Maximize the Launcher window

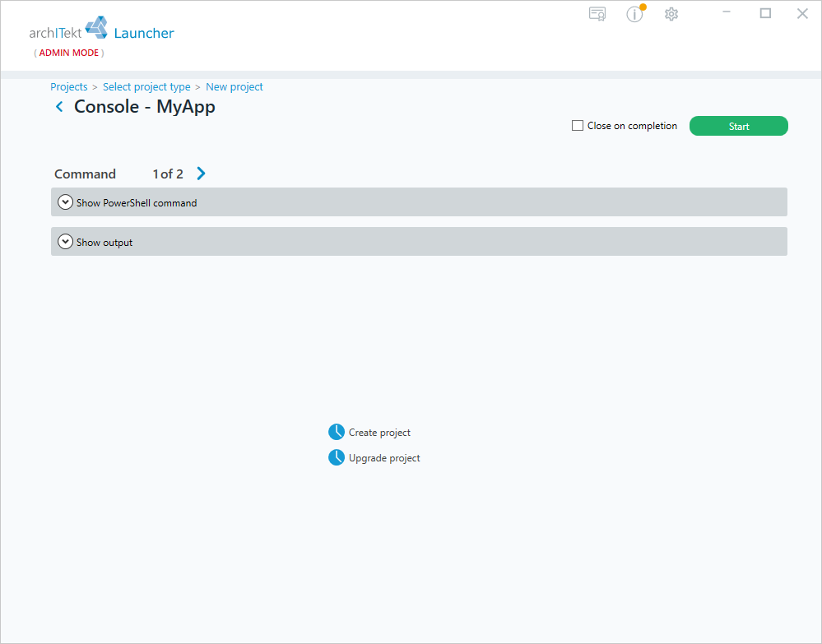point(765,13)
